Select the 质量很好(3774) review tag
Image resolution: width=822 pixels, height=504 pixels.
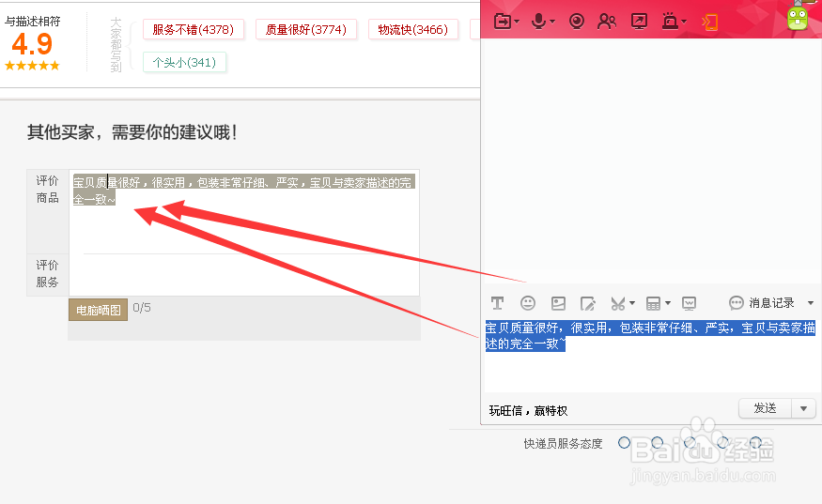[306, 29]
